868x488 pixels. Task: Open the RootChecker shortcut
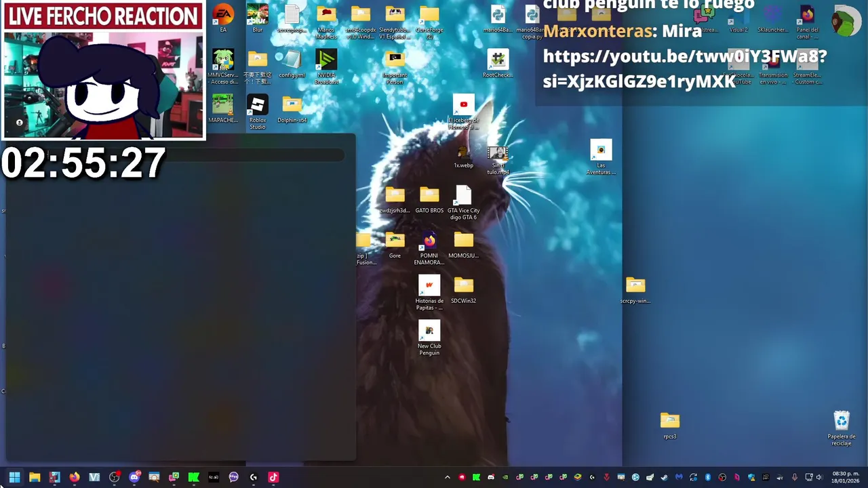(x=498, y=64)
